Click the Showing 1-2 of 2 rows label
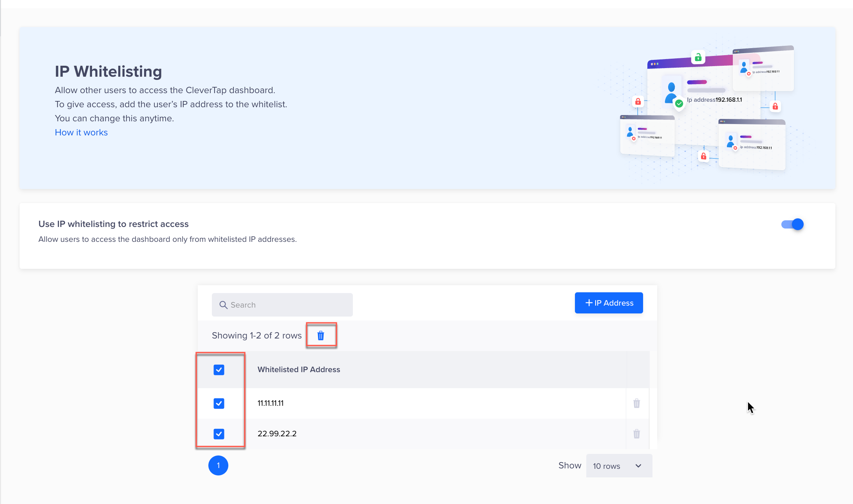The height and width of the screenshot is (504, 853). [x=257, y=335]
